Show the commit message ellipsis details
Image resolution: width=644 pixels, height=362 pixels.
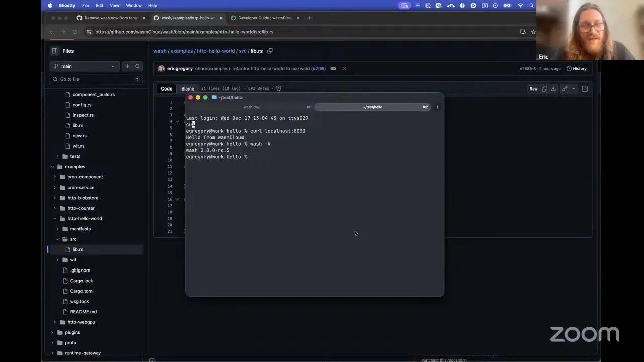click(333, 69)
